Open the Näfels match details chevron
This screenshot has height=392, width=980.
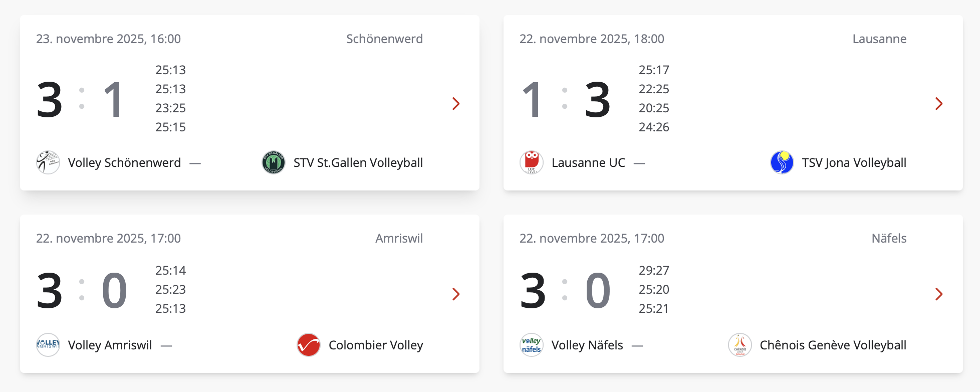coord(939,294)
